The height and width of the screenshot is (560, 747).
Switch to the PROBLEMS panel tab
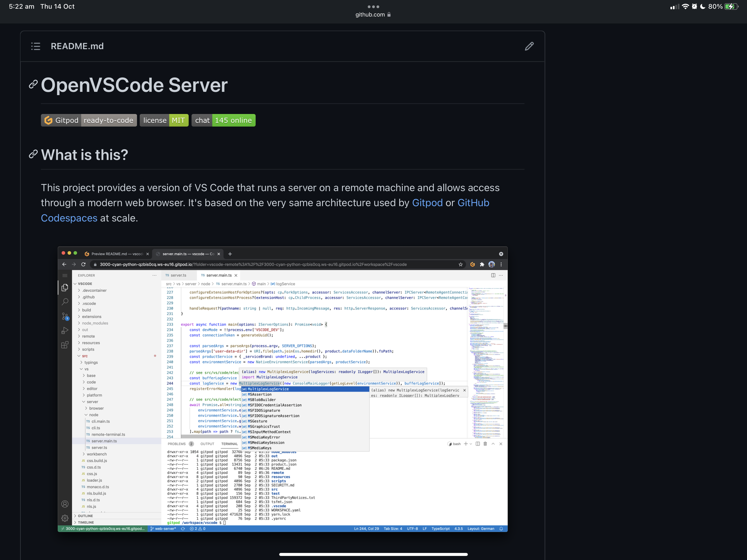coord(177,444)
